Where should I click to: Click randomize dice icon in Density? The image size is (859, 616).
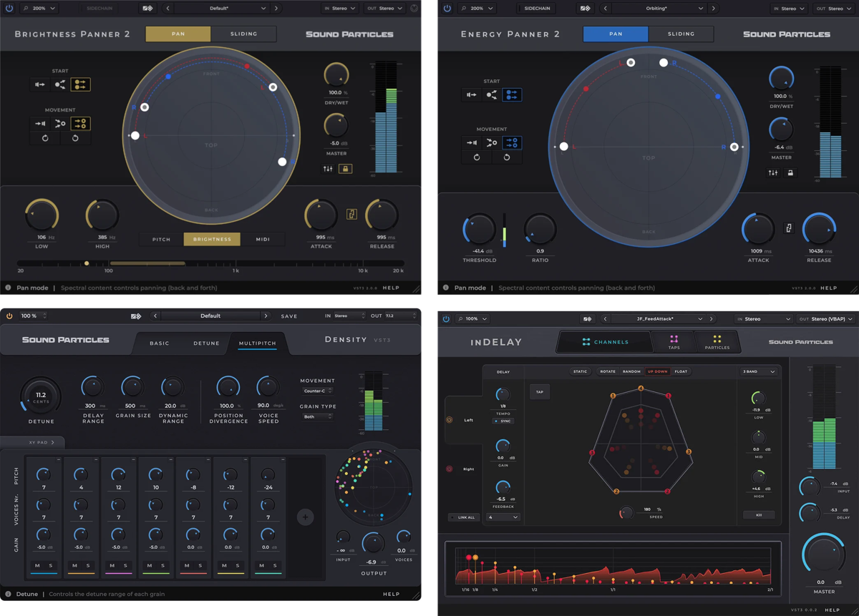[x=136, y=316]
